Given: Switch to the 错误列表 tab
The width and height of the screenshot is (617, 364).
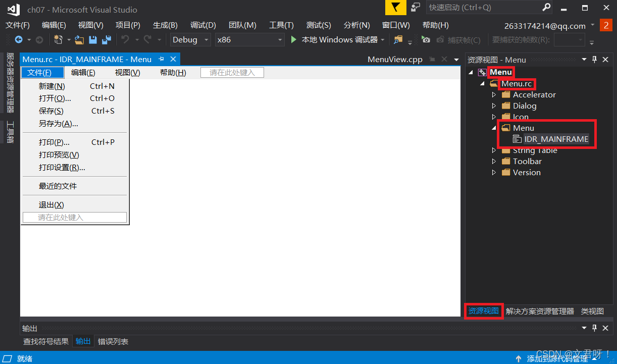Looking at the screenshot, I should (x=113, y=341).
